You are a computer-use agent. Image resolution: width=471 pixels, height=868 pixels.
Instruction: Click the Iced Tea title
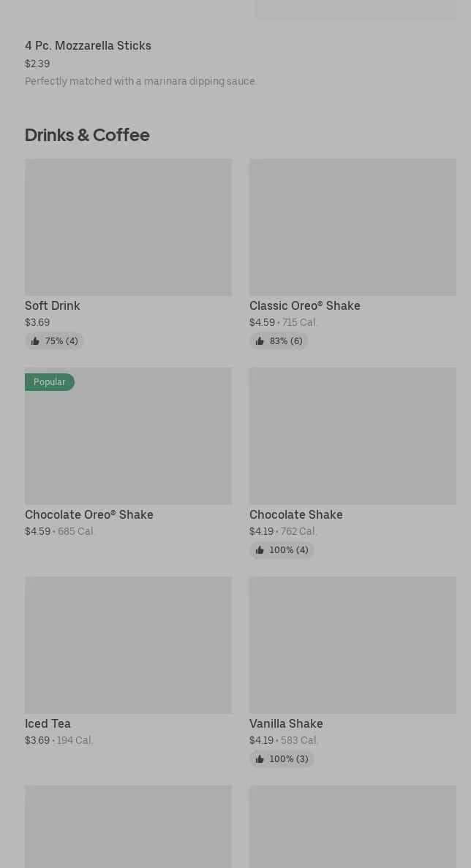click(x=48, y=723)
